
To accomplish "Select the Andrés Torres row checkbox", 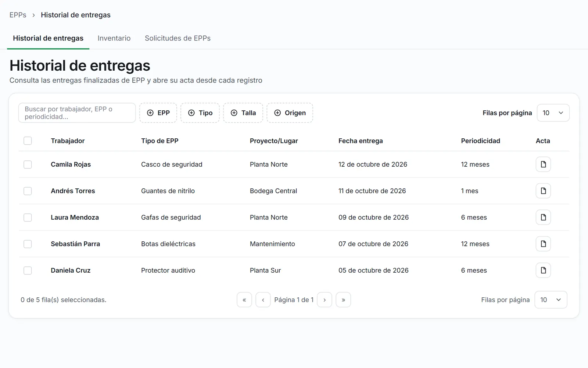I will click(28, 191).
